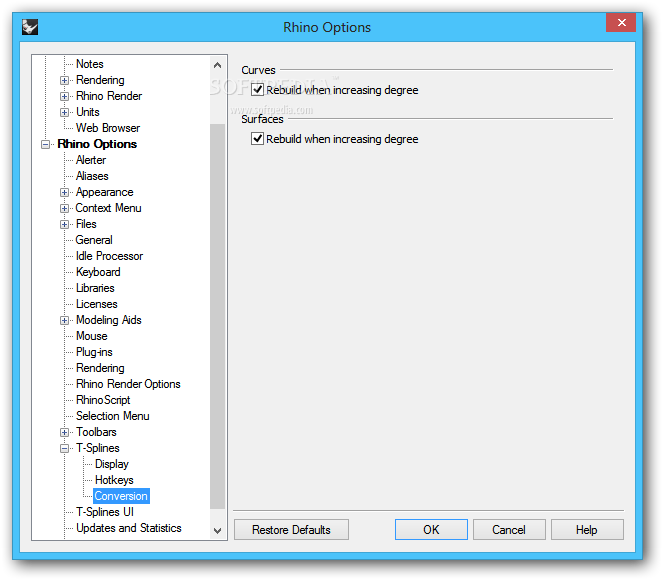Select RhinoScript in the tree

tap(103, 400)
